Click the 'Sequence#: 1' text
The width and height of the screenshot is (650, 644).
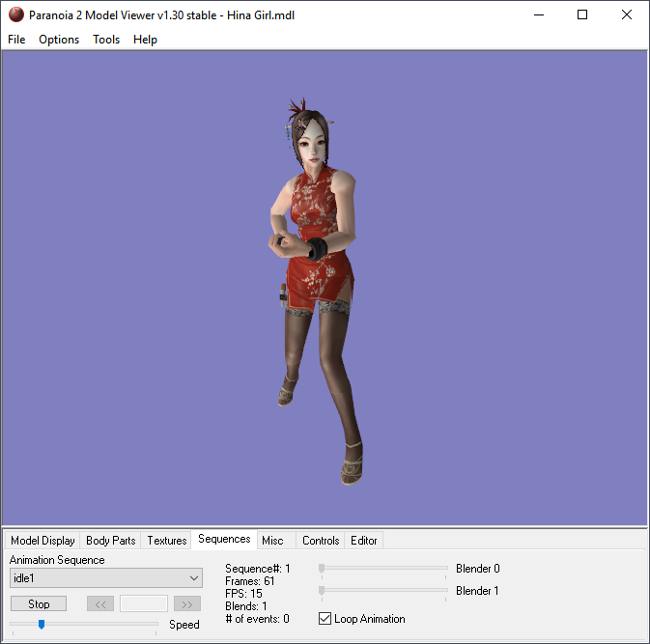point(258,569)
